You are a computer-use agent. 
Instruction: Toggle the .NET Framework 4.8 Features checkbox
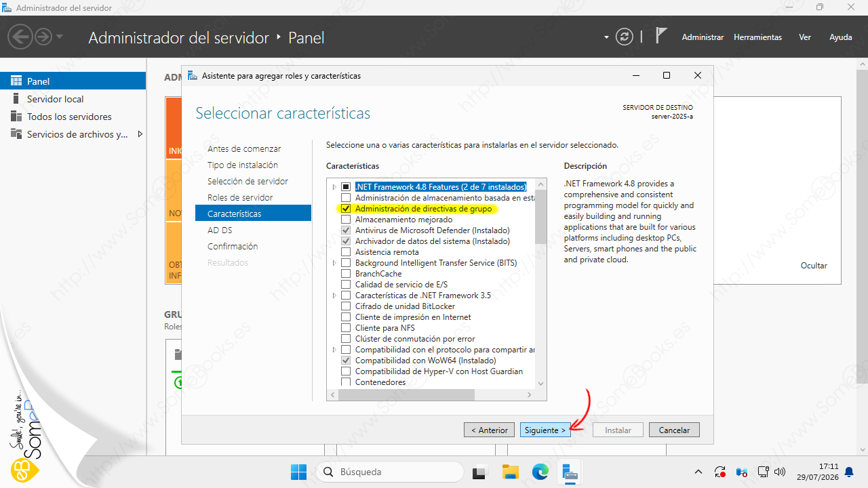(346, 187)
